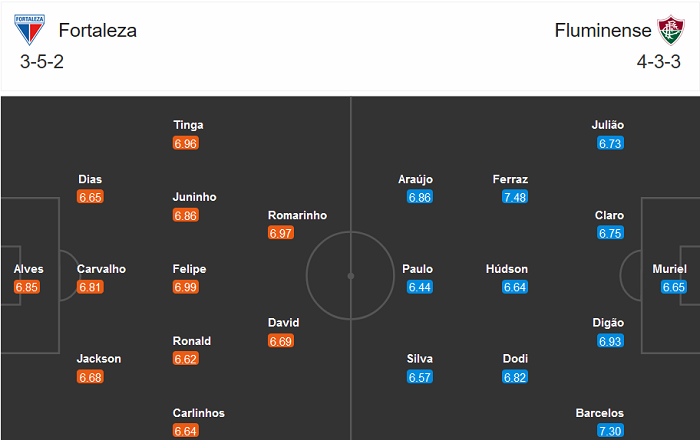Click Ferraz's 7.48 rating badge
700x440 pixels.
515,197
